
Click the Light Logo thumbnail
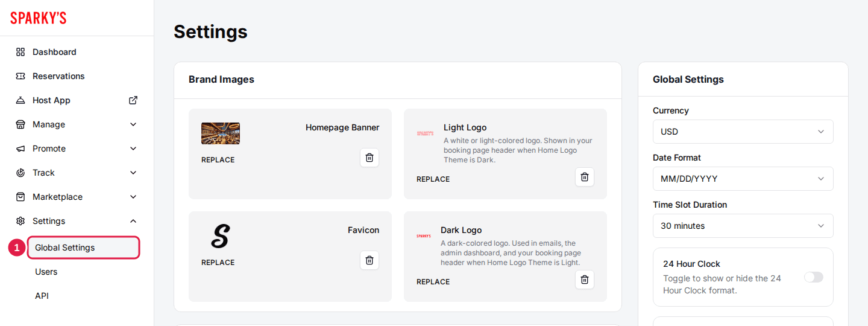425,133
